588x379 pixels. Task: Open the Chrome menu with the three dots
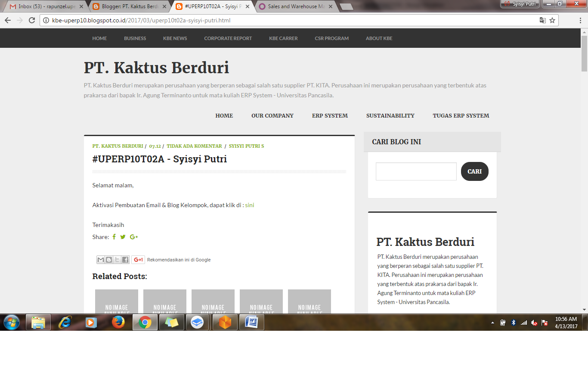[579, 20]
